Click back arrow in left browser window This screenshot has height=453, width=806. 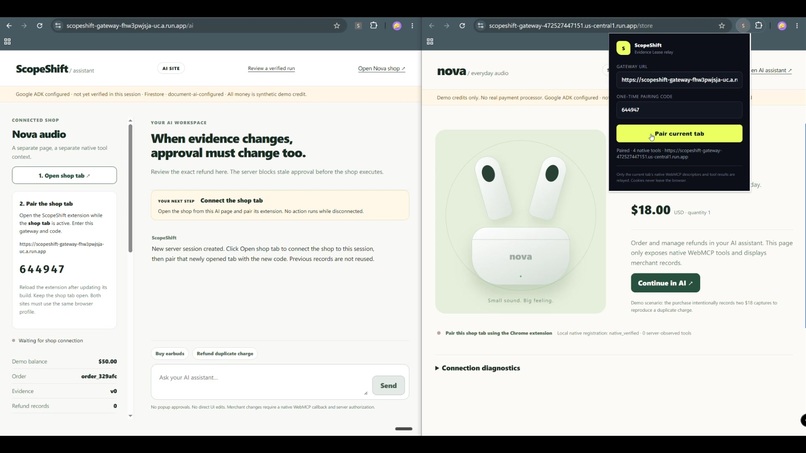coord(9,25)
